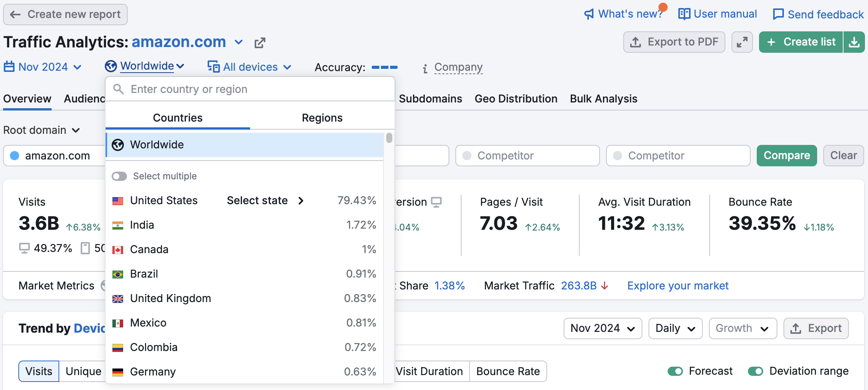This screenshot has height=390, width=868.
Task: Click the India flag icon
Action: click(x=118, y=225)
